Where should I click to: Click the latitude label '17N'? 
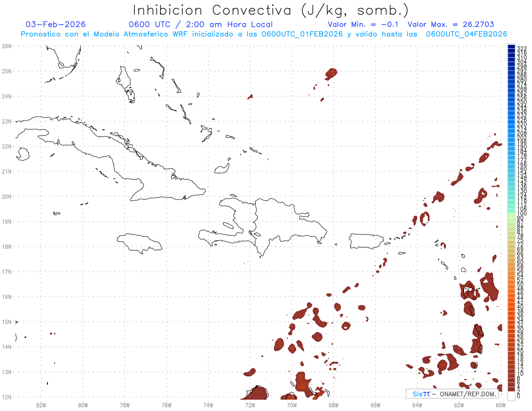tap(7, 271)
